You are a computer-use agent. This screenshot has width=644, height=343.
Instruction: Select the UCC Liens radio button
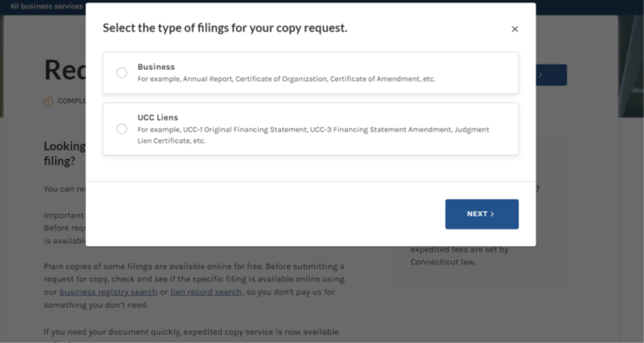(x=122, y=129)
